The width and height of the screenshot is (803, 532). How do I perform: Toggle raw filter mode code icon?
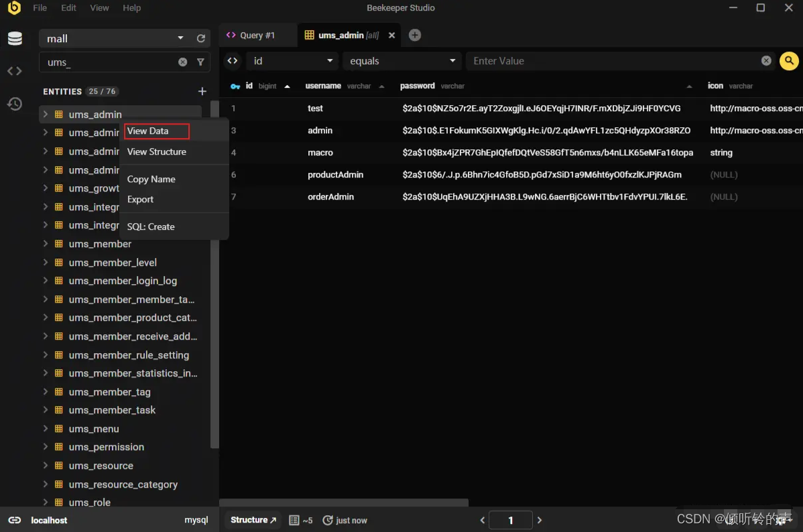point(233,61)
